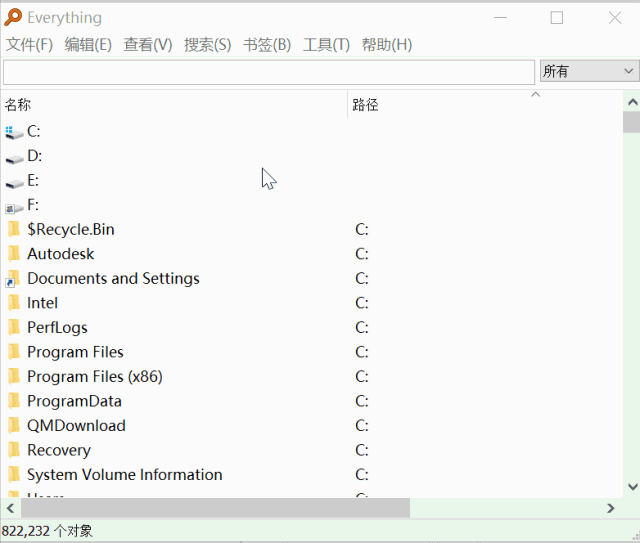This screenshot has width=640, height=543.
Task: Maximize the Everything window
Action: (557, 18)
